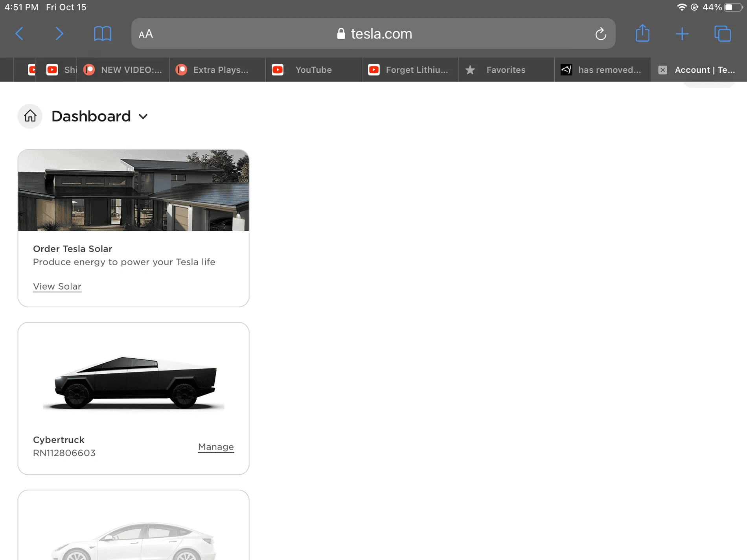747x560 pixels.
Task: Tap the AA reader text-size button
Action: point(146,34)
